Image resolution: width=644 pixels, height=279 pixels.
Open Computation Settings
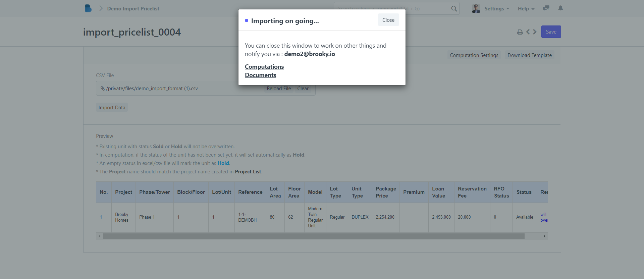coord(474,55)
